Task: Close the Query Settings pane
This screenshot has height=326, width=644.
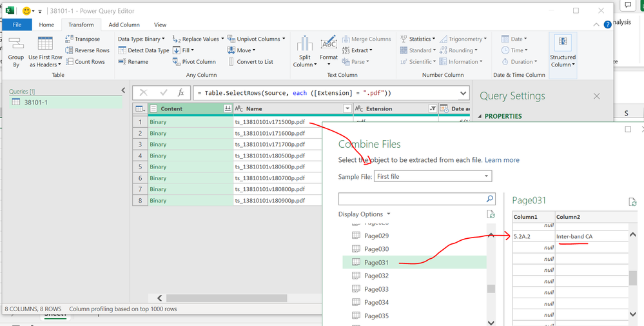Action: (597, 96)
